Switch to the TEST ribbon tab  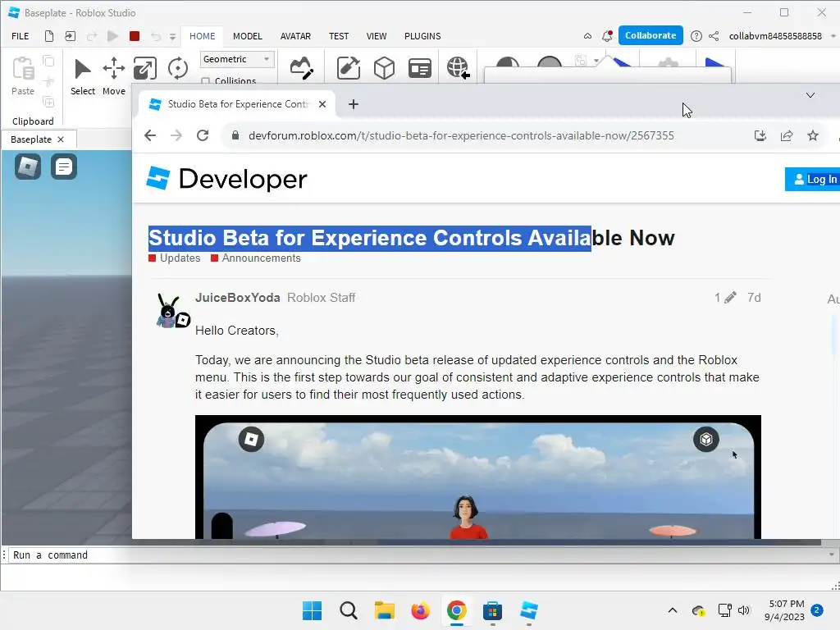[x=339, y=36]
